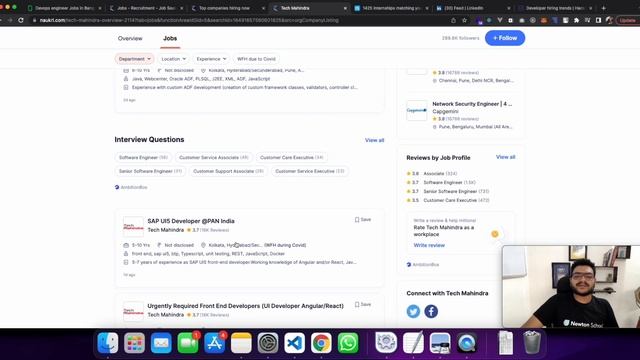Screen dimensions: 640x360
Task: Select Senior Software Engineer chip
Action: [x=150, y=171]
